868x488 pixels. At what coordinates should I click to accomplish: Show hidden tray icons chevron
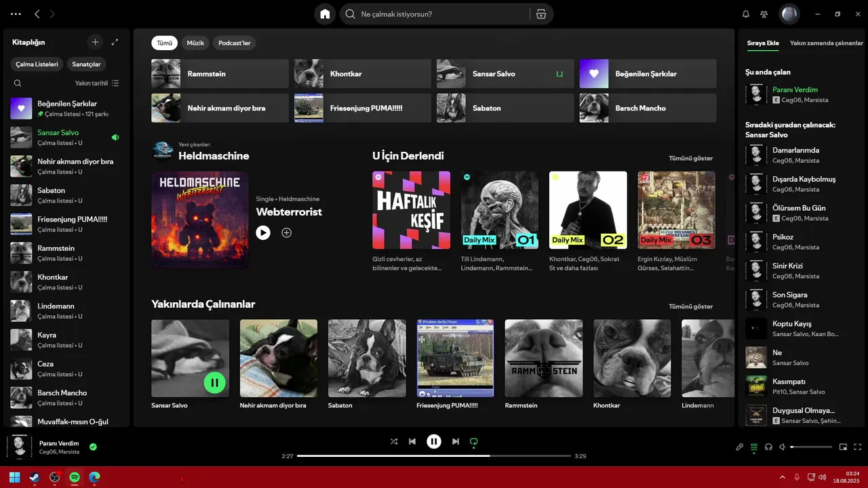783,477
